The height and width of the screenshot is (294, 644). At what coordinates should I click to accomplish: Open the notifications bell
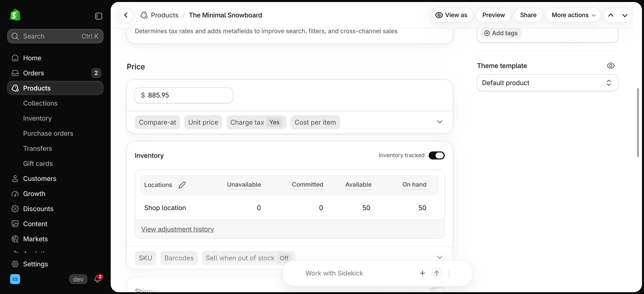pos(98,279)
